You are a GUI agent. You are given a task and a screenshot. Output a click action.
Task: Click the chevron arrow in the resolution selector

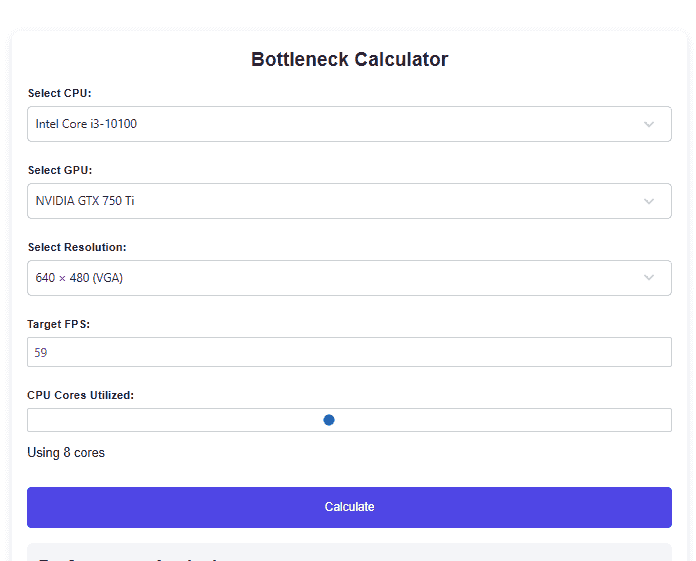[649, 278]
